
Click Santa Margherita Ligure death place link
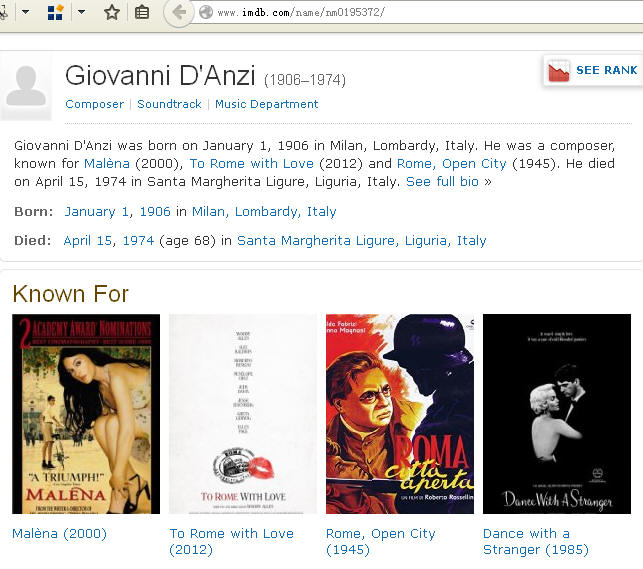point(362,241)
